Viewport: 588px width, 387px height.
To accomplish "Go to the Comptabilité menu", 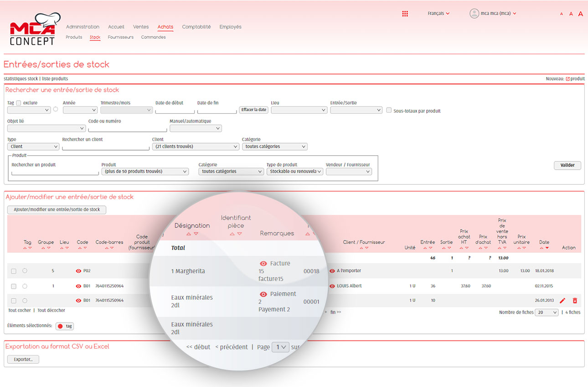I will tap(196, 27).
